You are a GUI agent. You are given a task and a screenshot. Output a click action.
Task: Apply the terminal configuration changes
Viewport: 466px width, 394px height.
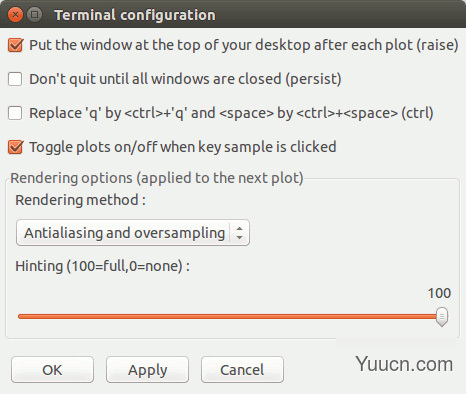(x=147, y=370)
